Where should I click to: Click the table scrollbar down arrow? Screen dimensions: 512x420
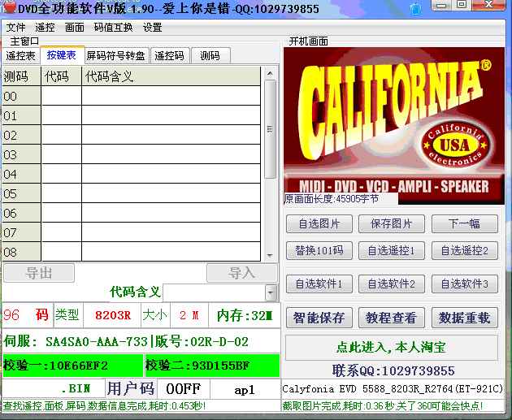pyautogui.click(x=270, y=256)
